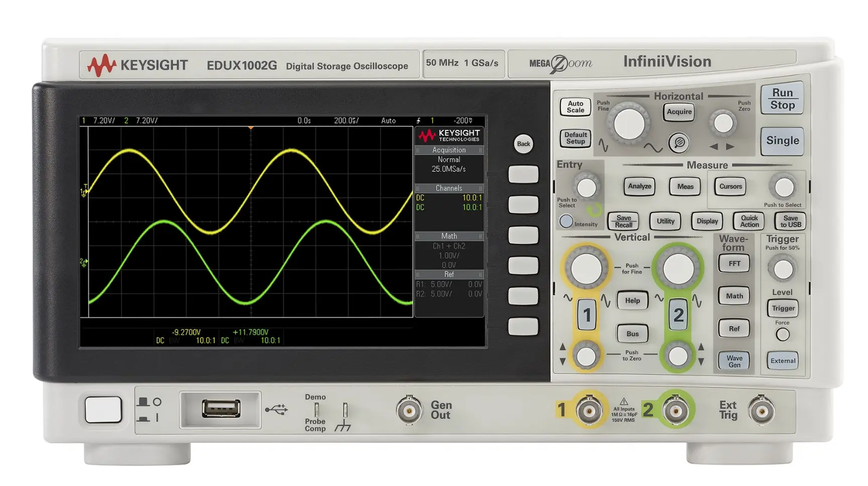Click the front USB host port
This screenshot has width=868, height=486.
[221, 409]
